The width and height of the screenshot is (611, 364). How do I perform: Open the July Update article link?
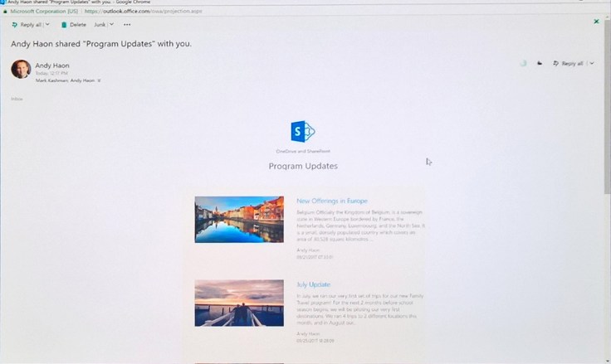pyautogui.click(x=314, y=284)
